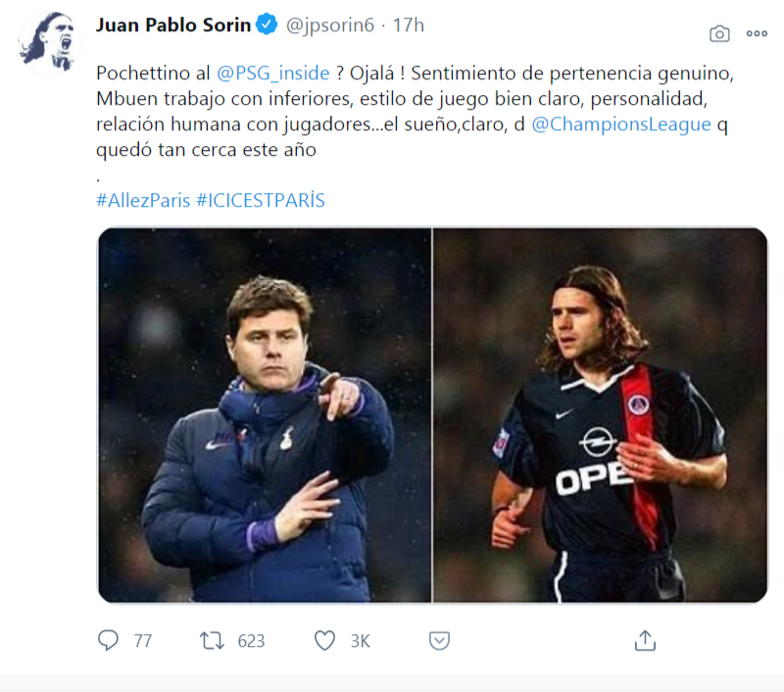Follow the @ChampionsLeague mention link
This screenshot has height=692, width=784.
[620, 124]
